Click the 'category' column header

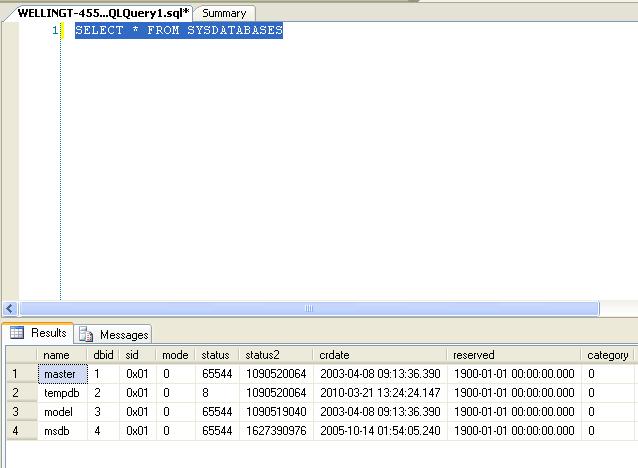(607, 355)
